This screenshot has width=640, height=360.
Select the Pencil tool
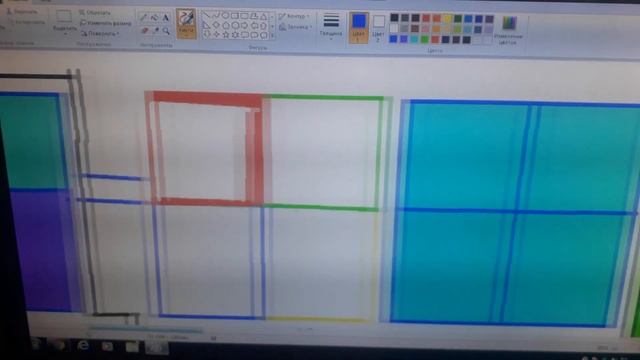144,18
